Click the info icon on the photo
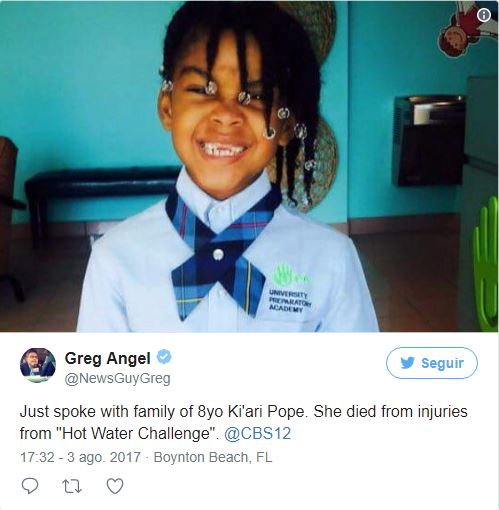 tap(484, 15)
